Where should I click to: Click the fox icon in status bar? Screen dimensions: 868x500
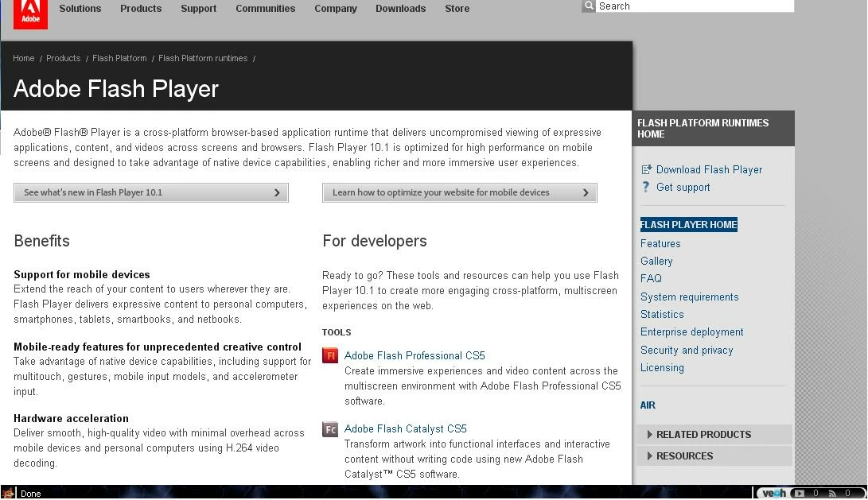pos(8,493)
